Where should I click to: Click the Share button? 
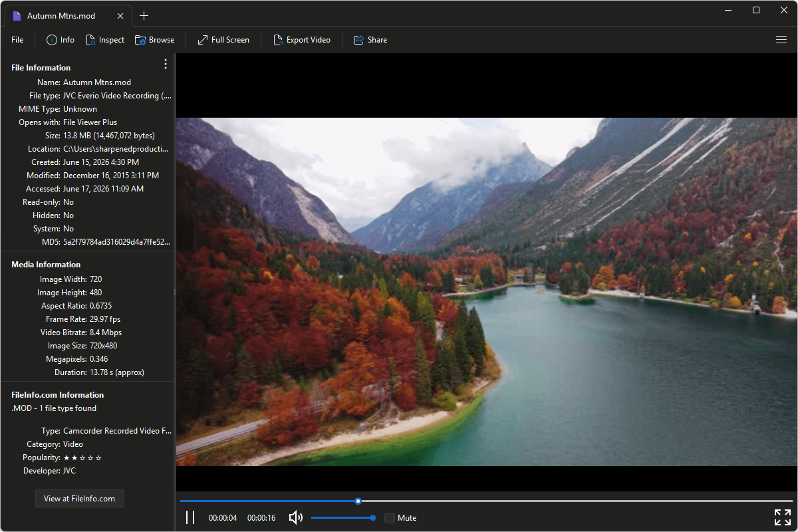370,40
